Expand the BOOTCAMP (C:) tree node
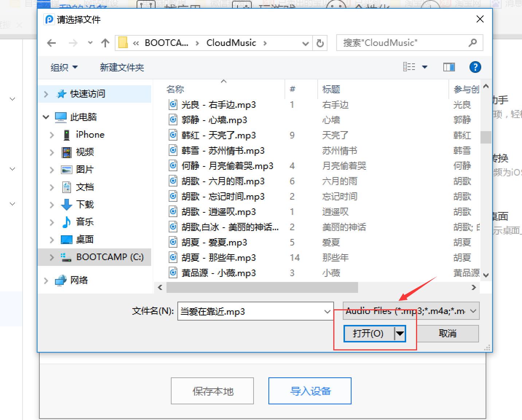Screen dimensions: 522x420 click(x=51, y=257)
